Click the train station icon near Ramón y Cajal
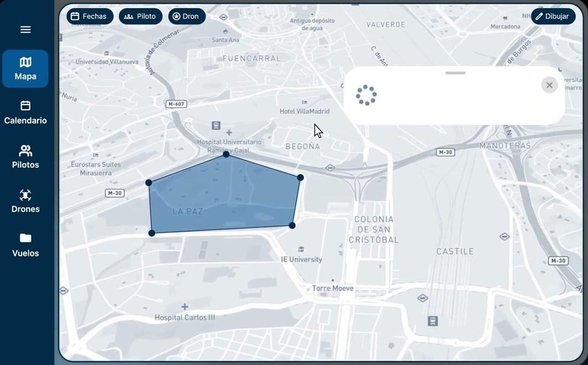 click(x=216, y=125)
